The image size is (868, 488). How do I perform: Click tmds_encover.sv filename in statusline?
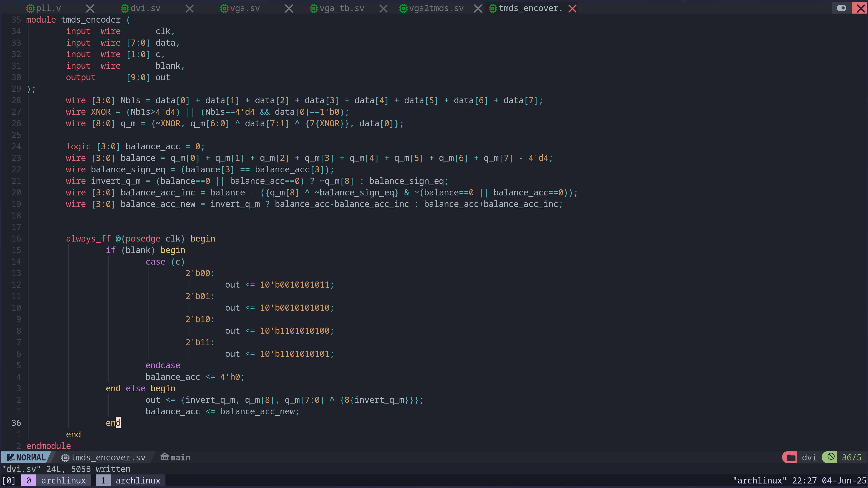pos(108,457)
